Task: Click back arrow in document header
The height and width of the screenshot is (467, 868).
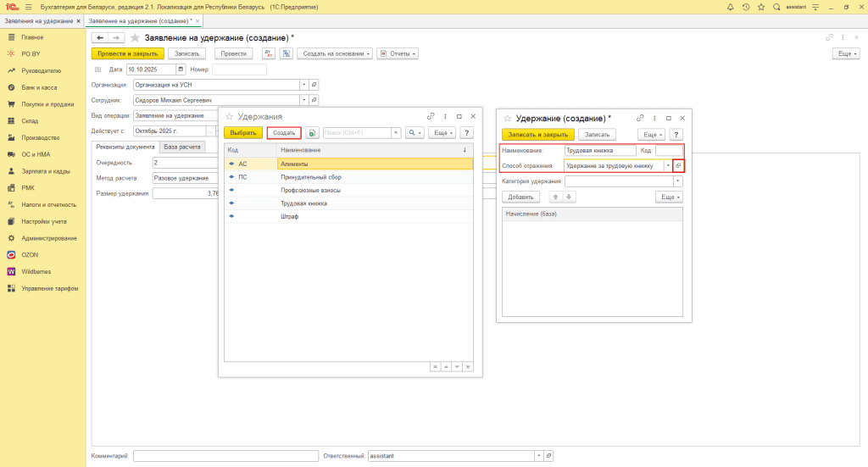Action: (100, 37)
